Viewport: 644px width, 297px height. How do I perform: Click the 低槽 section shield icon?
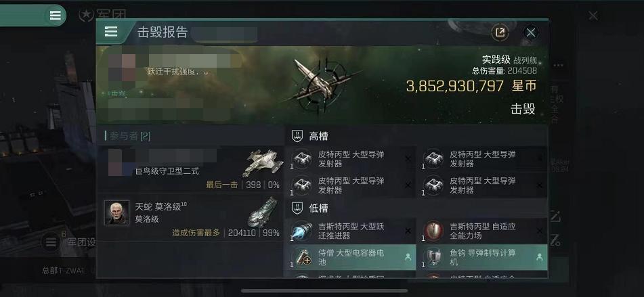pos(297,208)
